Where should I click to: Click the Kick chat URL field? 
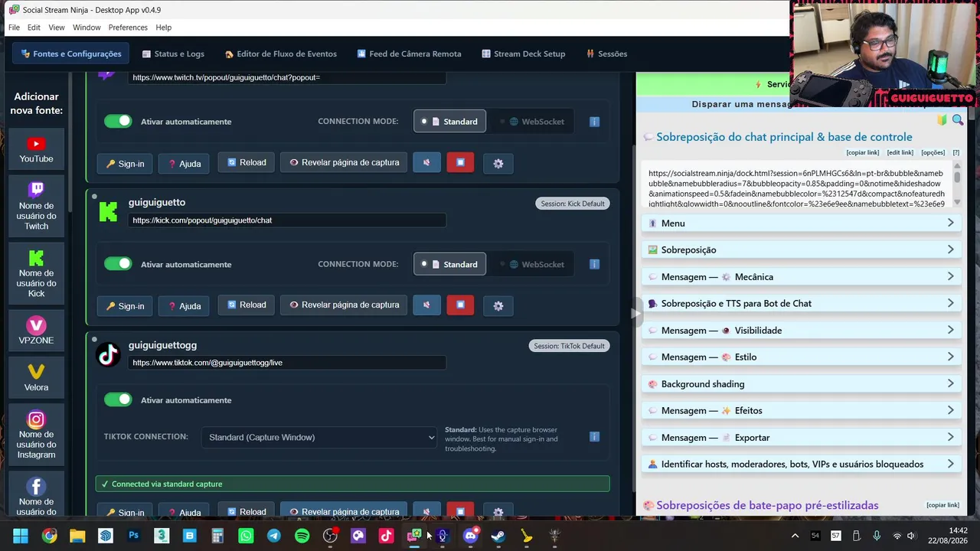[x=287, y=220]
